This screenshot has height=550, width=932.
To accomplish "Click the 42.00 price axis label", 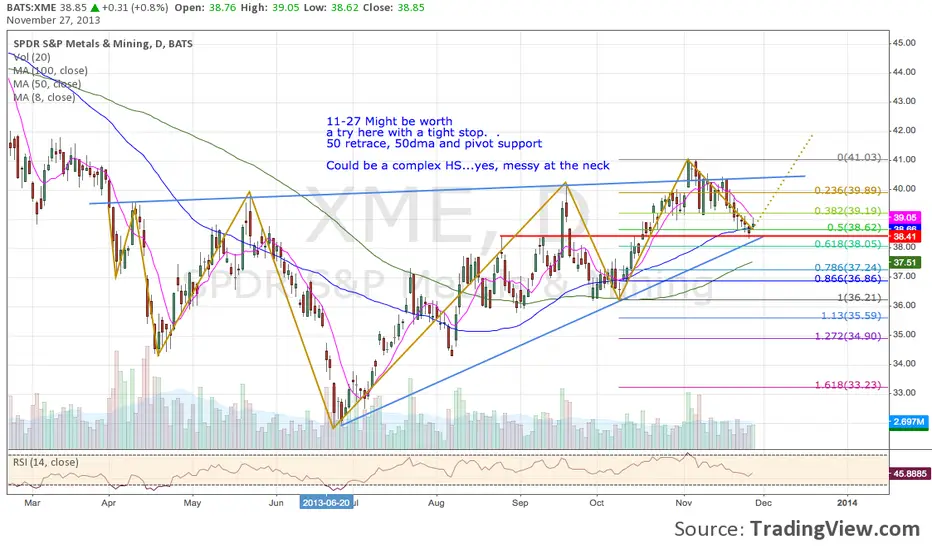I will [903, 130].
